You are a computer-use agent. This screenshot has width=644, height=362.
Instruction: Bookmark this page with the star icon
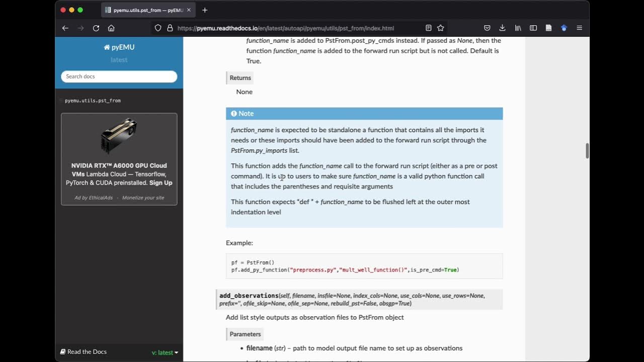441,28
